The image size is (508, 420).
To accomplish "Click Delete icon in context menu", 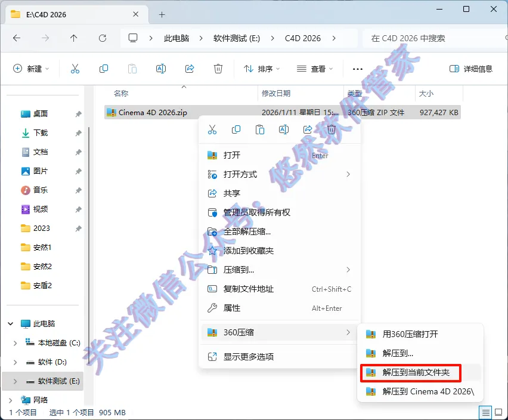I will click(332, 129).
